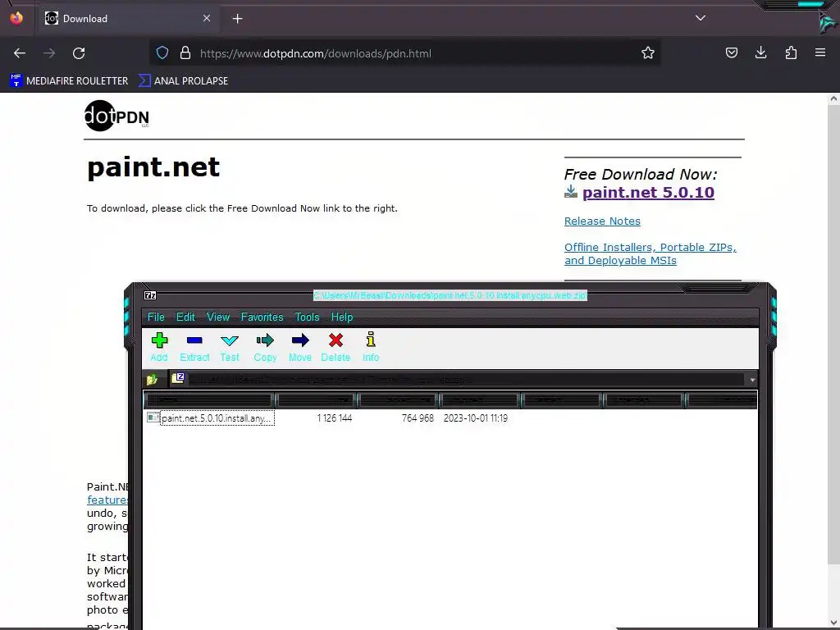The width and height of the screenshot is (840, 630).
Task: Go up one folder level in 7-Zip
Action: (x=152, y=379)
